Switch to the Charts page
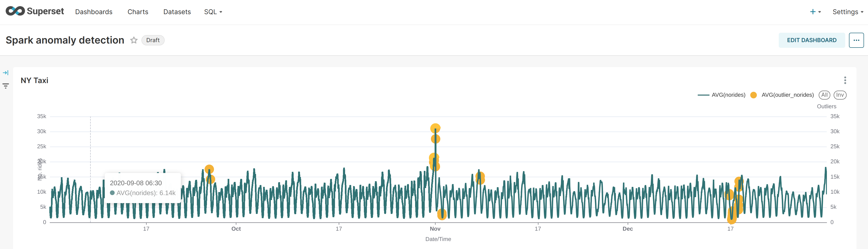This screenshot has width=868, height=249. pyautogui.click(x=138, y=12)
